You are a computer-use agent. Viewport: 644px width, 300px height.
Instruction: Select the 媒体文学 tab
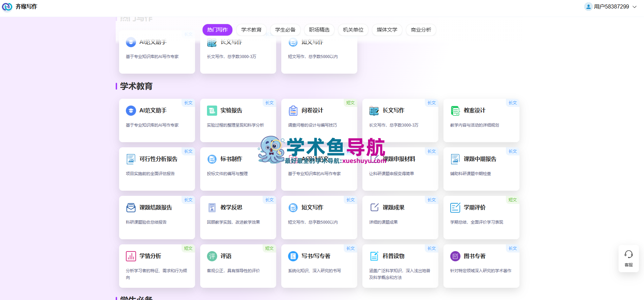tap(387, 30)
